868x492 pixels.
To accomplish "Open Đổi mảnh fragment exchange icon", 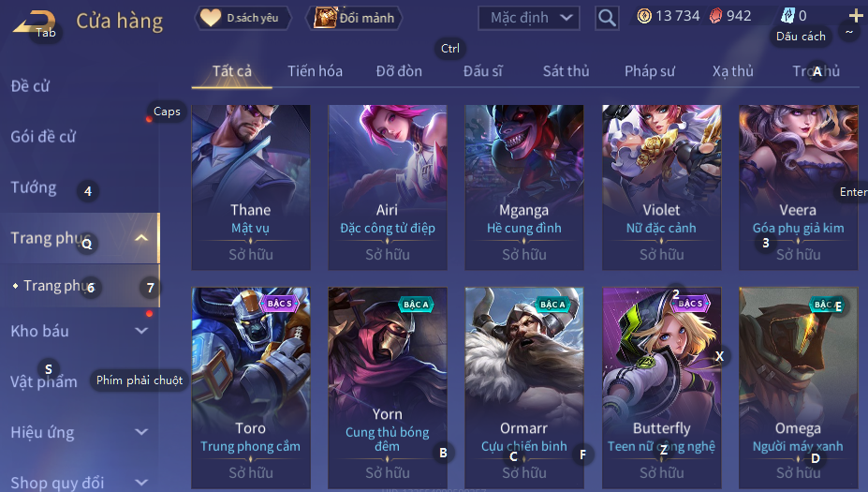I will coord(326,18).
